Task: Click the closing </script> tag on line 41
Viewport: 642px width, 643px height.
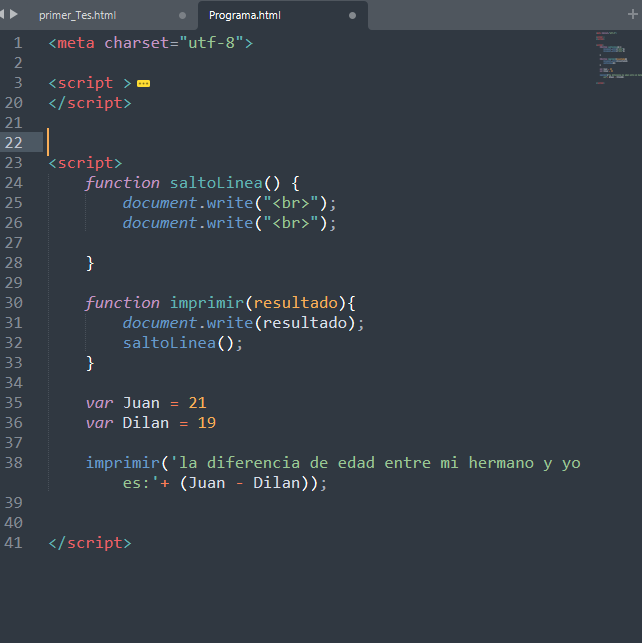Action: (90, 543)
